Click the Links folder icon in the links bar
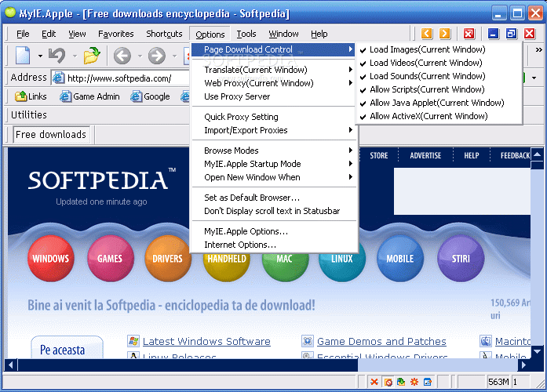The width and height of the screenshot is (547, 392). tap(20, 96)
